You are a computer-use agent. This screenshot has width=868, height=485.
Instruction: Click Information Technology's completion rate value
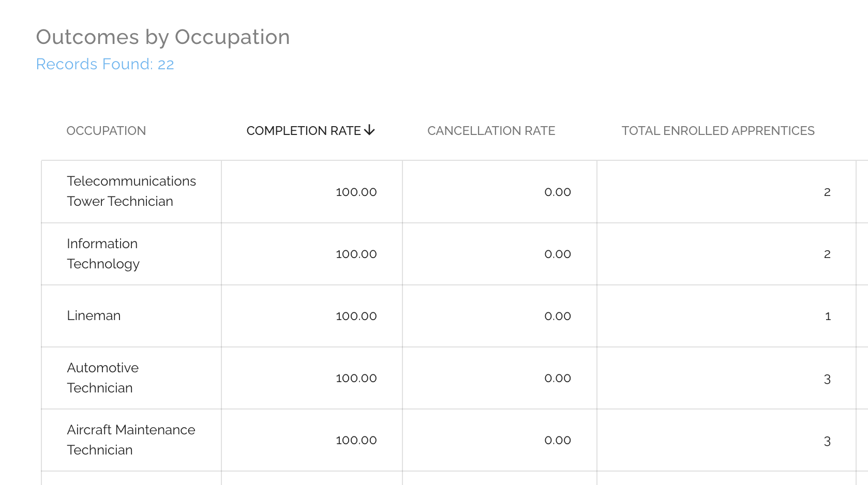coord(356,254)
